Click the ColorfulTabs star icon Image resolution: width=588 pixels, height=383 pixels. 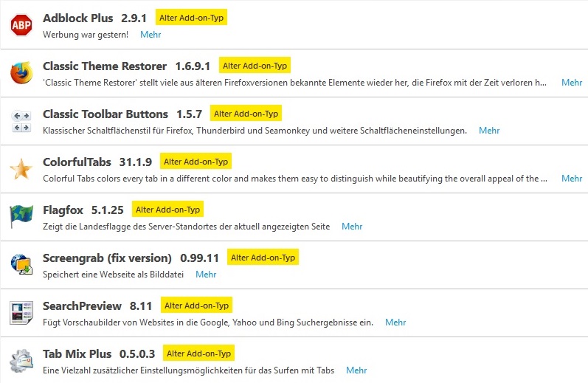point(21,169)
